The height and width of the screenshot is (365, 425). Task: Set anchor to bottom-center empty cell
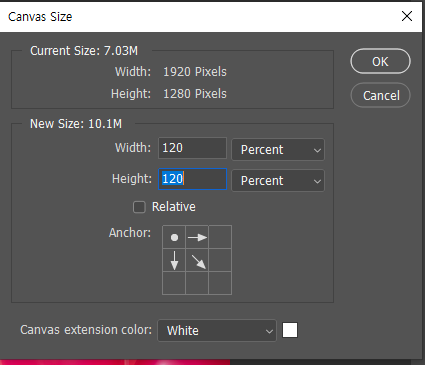point(197,283)
